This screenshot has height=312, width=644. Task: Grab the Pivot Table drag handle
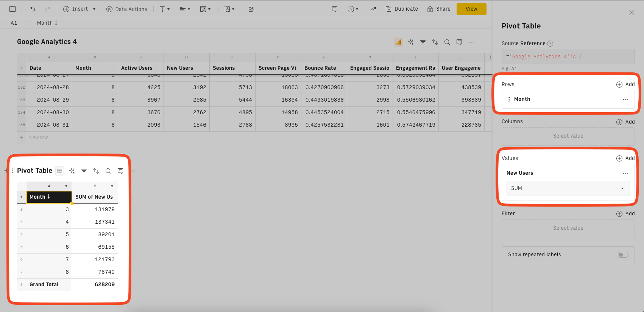point(13,171)
